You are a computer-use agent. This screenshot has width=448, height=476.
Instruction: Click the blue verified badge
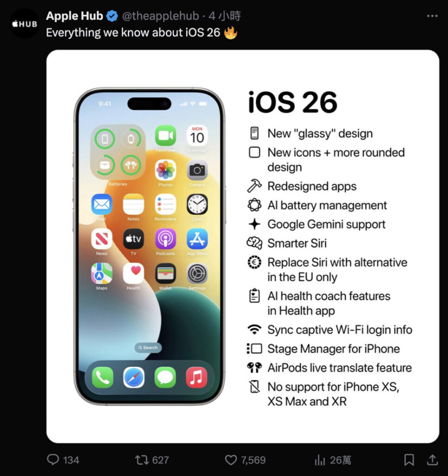(112, 16)
